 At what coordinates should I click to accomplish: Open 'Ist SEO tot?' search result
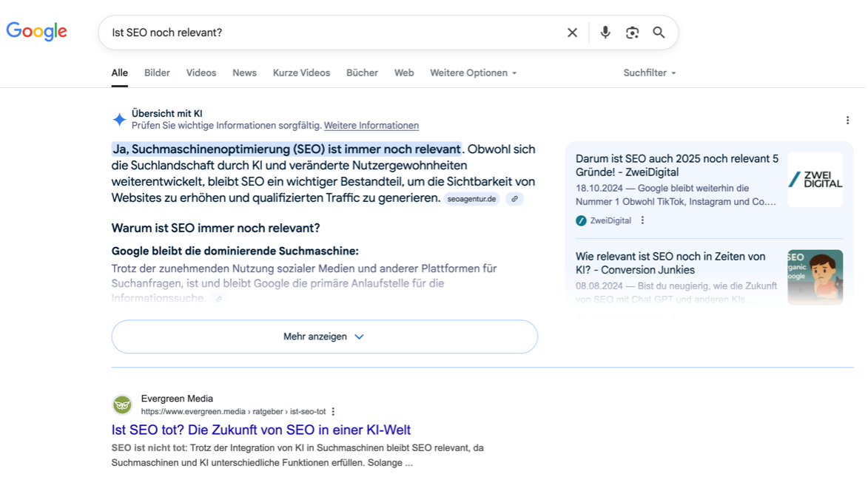pyautogui.click(x=260, y=430)
